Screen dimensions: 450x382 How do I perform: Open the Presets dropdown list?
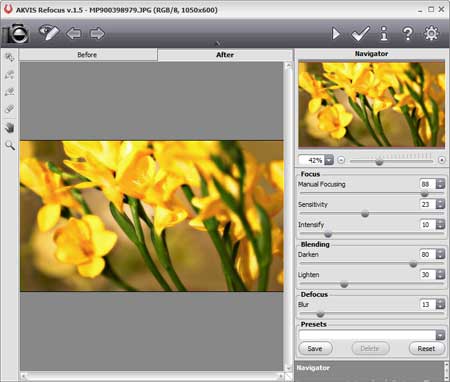[440, 335]
